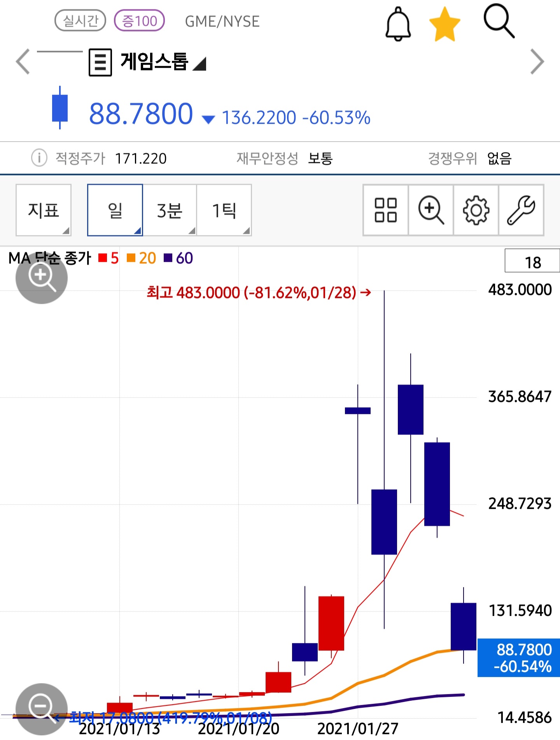Viewport: 560px width, 740px height.
Task: Click the 01/28 candle with highest wick
Action: (384, 522)
